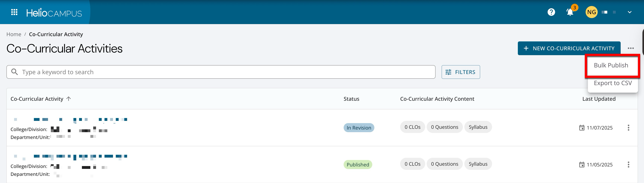
Task: Expand the user account dropdown chevron
Action: click(630, 12)
